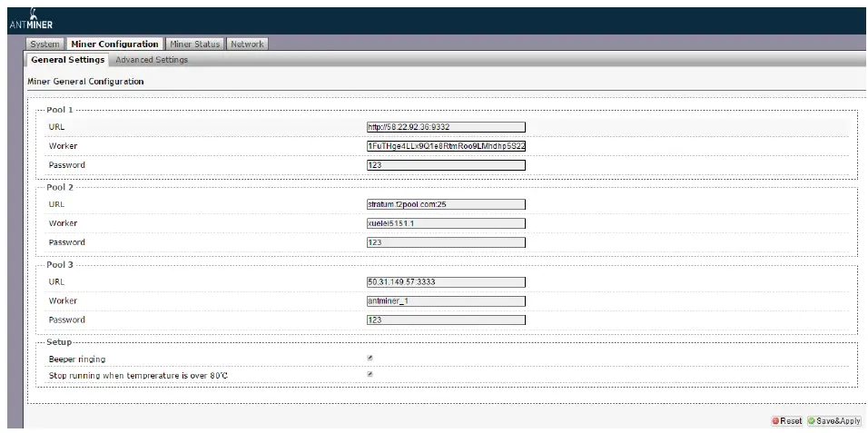Select the General Settings sub-tab
Image resolution: width=868 pixels, height=433 pixels.
(x=67, y=60)
